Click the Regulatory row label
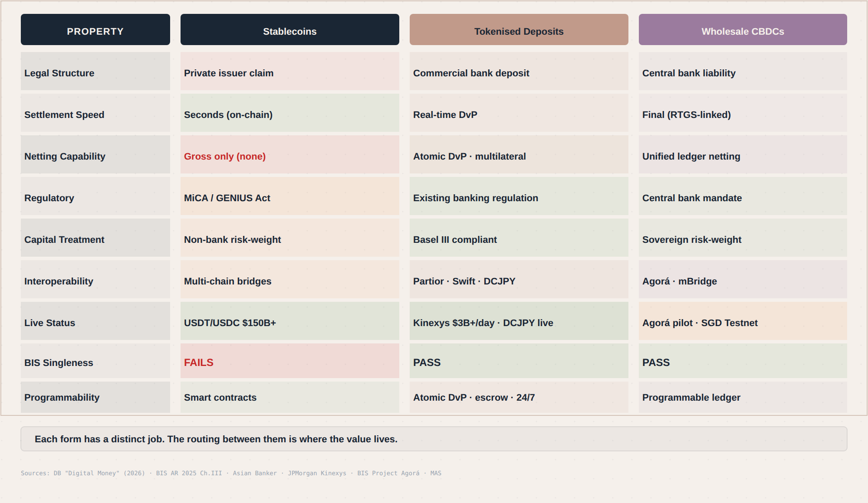 click(x=95, y=196)
